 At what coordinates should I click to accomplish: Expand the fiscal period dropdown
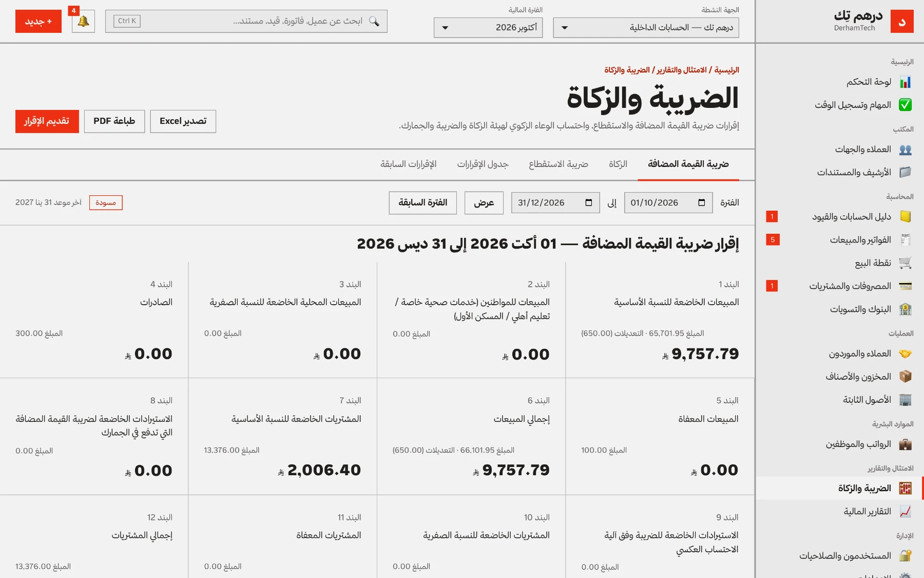click(488, 28)
